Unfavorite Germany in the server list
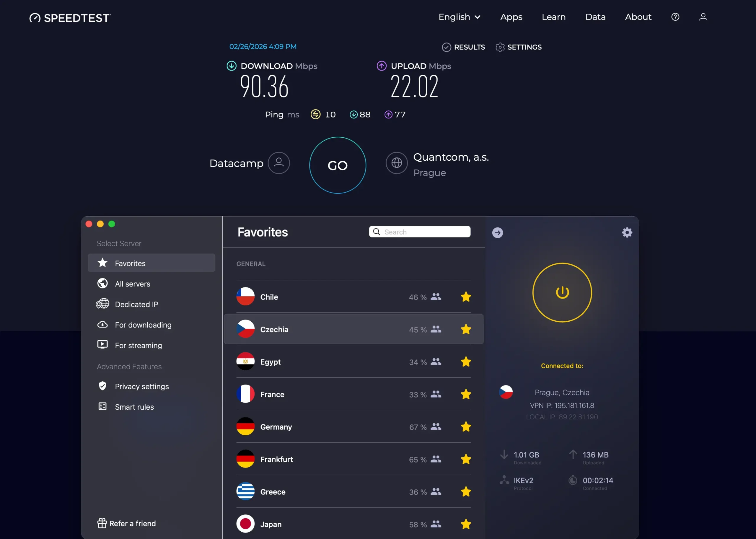 click(466, 427)
